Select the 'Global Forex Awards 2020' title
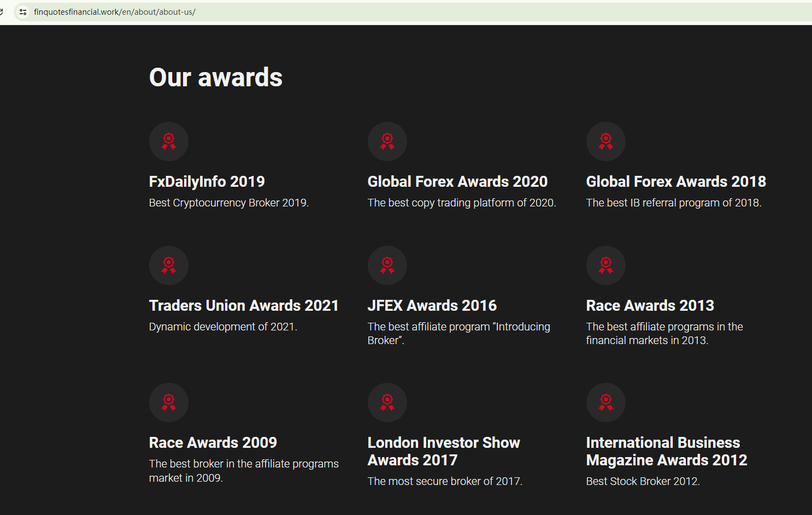This screenshot has height=515, width=812. coord(458,181)
